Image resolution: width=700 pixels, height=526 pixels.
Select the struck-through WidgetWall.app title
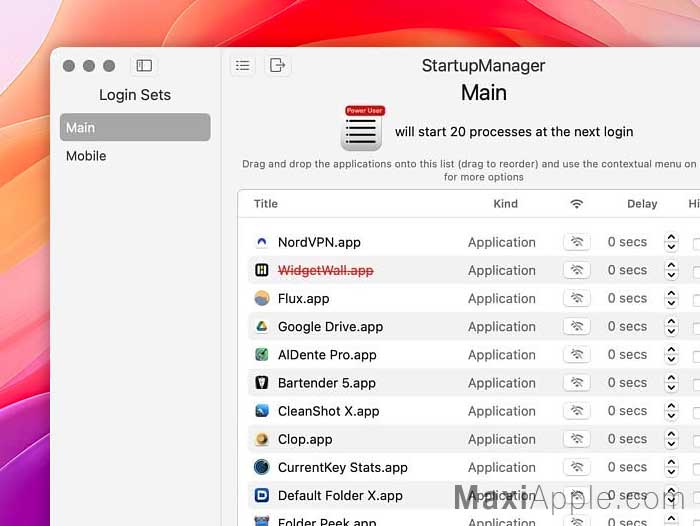point(325,270)
